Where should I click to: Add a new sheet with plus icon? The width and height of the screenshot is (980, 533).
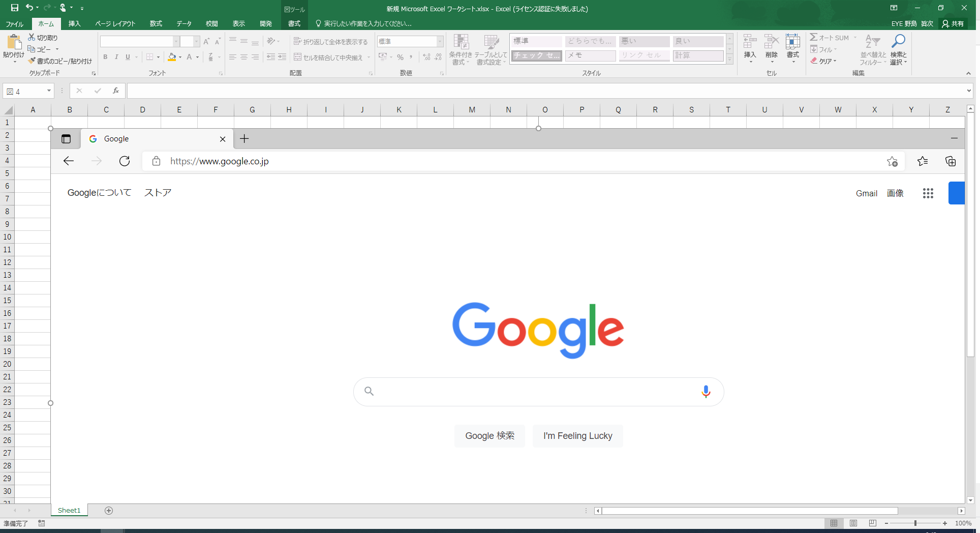pyautogui.click(x=109, y=511)
